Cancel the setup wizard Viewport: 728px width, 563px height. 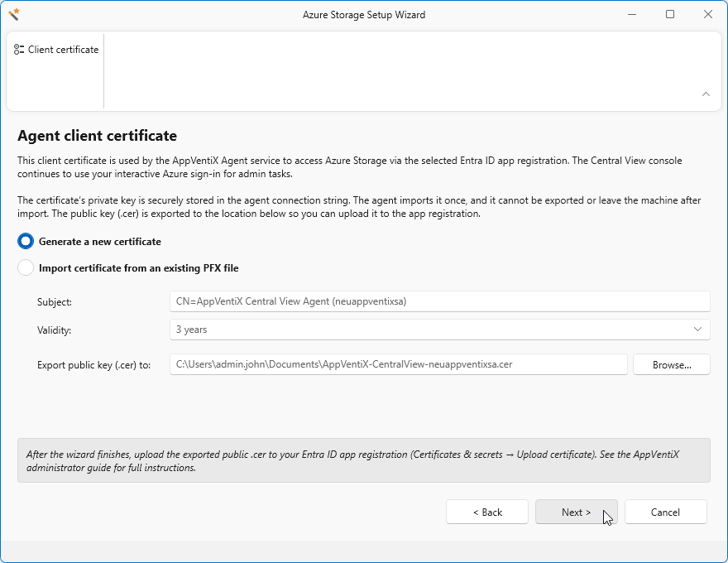(x=665, y=512)
